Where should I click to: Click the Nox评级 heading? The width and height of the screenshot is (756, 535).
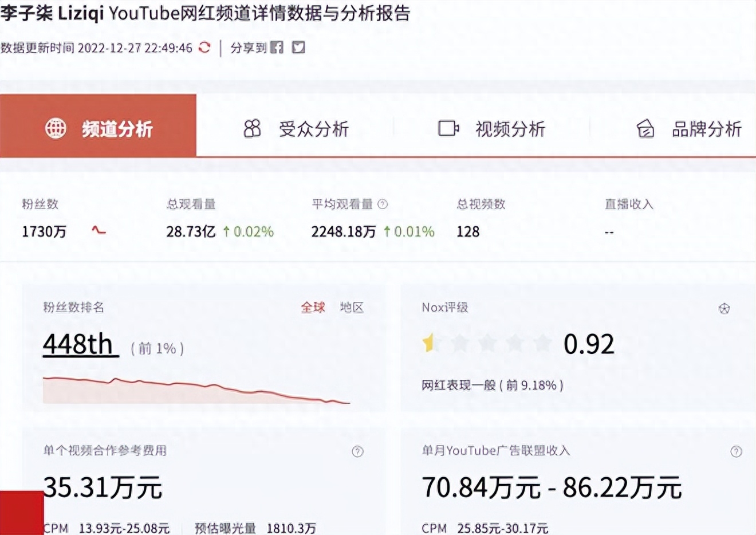pyautogui.click(x=445, y=308)
